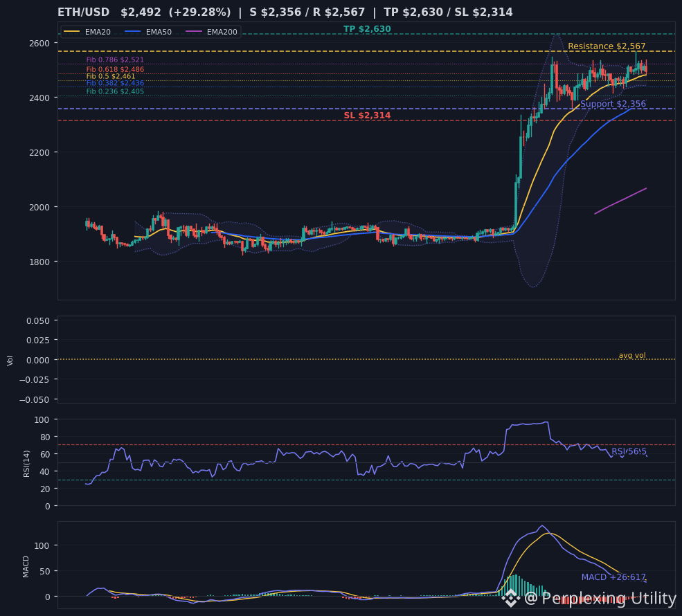The height and width of the screenshot is (616, 682).
Task: Click the 1800 price axis tick
Action: click(x=39, y=262)
